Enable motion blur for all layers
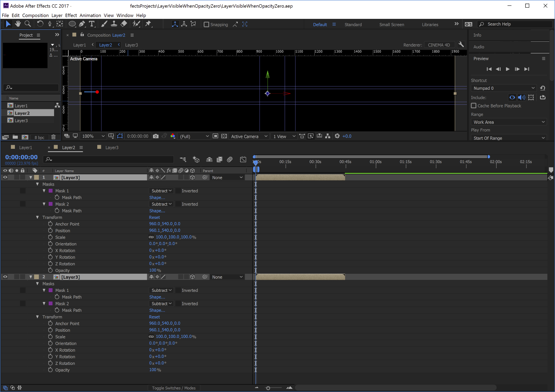 [230, 159]
